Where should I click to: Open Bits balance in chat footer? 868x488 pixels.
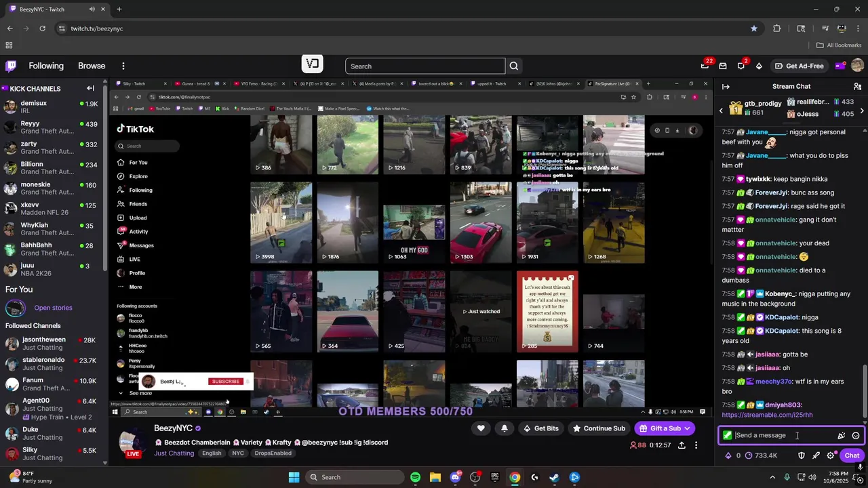[x=732, y=455]
